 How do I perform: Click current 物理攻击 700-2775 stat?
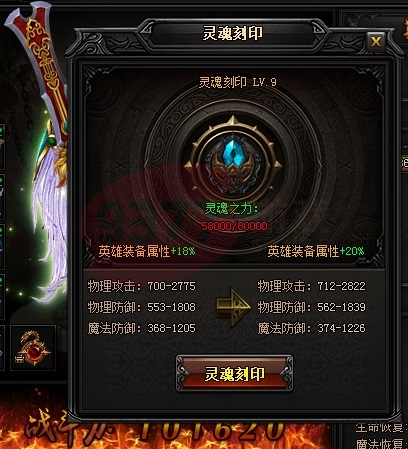[142, 286]
